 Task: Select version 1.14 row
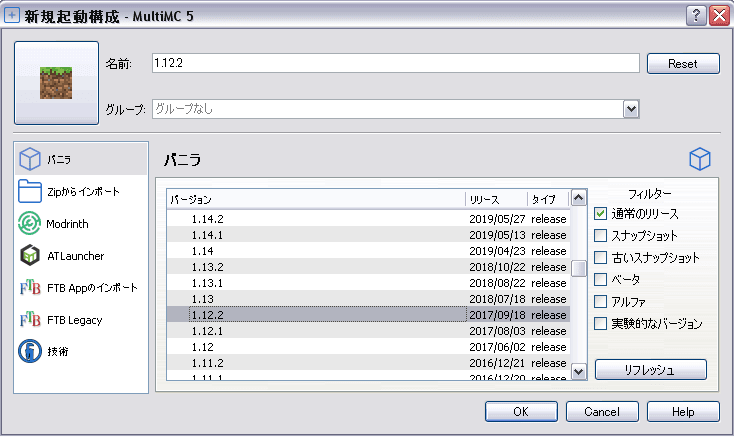click(x=368, y=251)
